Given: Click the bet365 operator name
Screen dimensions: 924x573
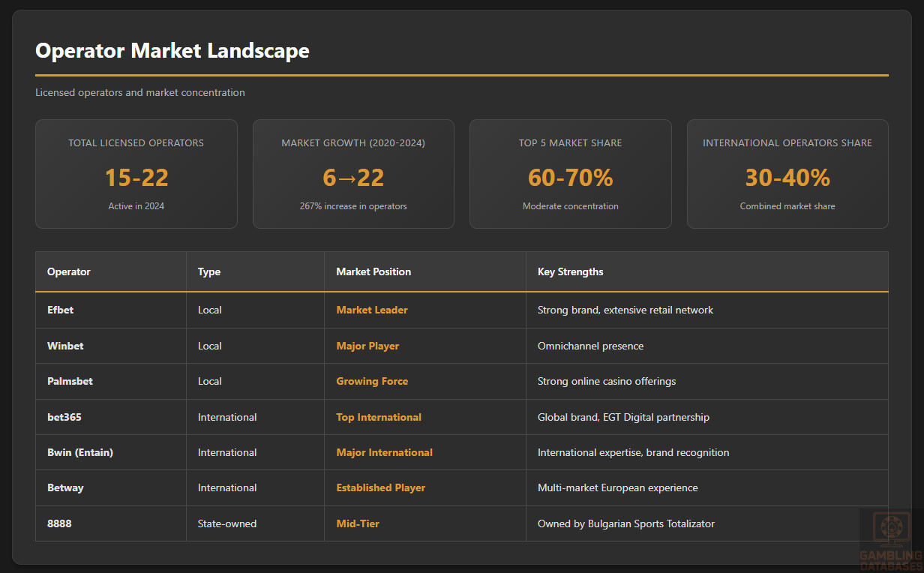Looking at the screenshot, I should (64, 417).
